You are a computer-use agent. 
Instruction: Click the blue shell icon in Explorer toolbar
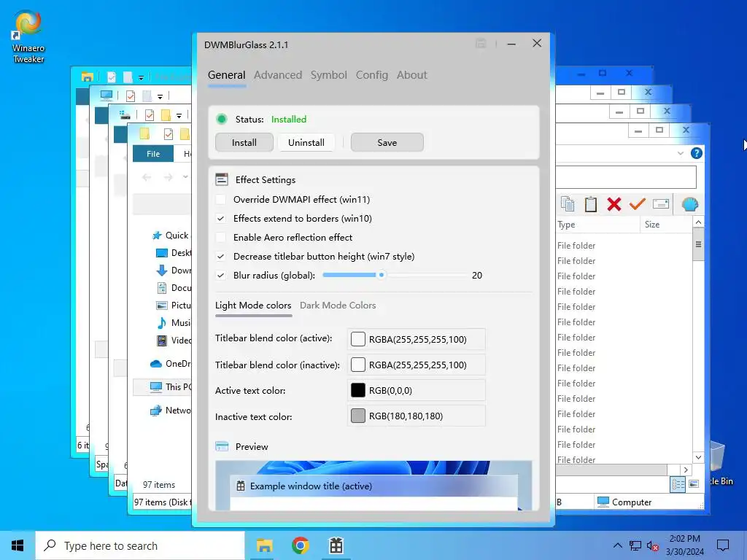pos(690,204)
